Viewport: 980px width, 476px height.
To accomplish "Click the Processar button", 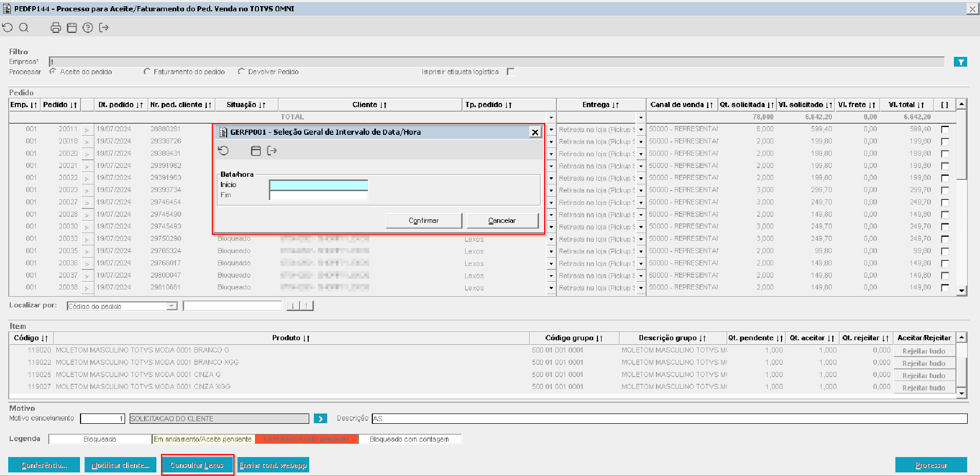I will click(x=931, y=465).
